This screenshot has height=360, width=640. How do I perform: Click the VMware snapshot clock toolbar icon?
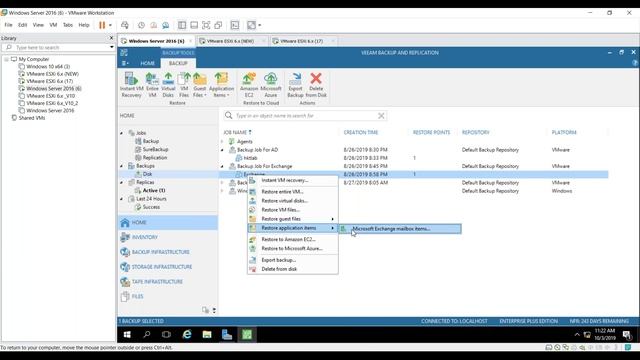click(141, 25)
